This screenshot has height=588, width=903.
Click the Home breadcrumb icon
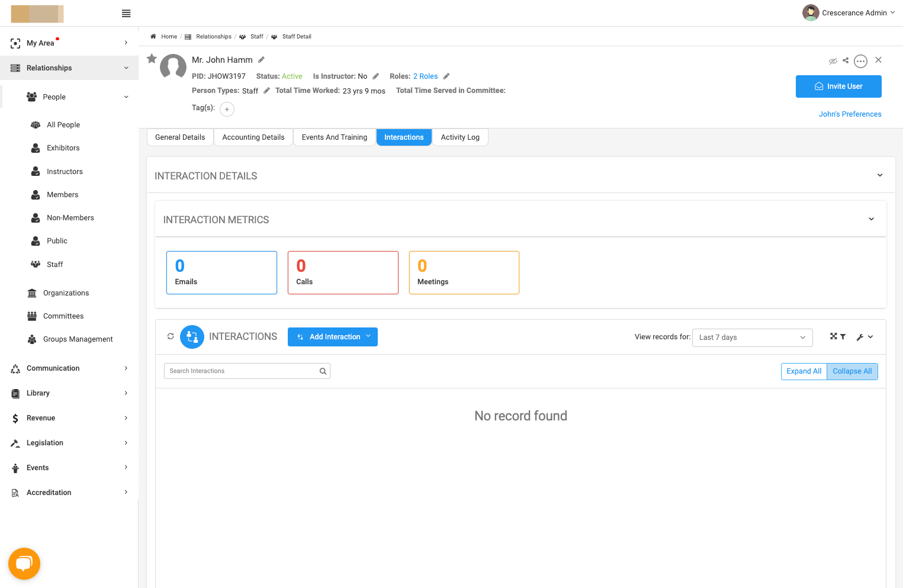pos(153,37)
